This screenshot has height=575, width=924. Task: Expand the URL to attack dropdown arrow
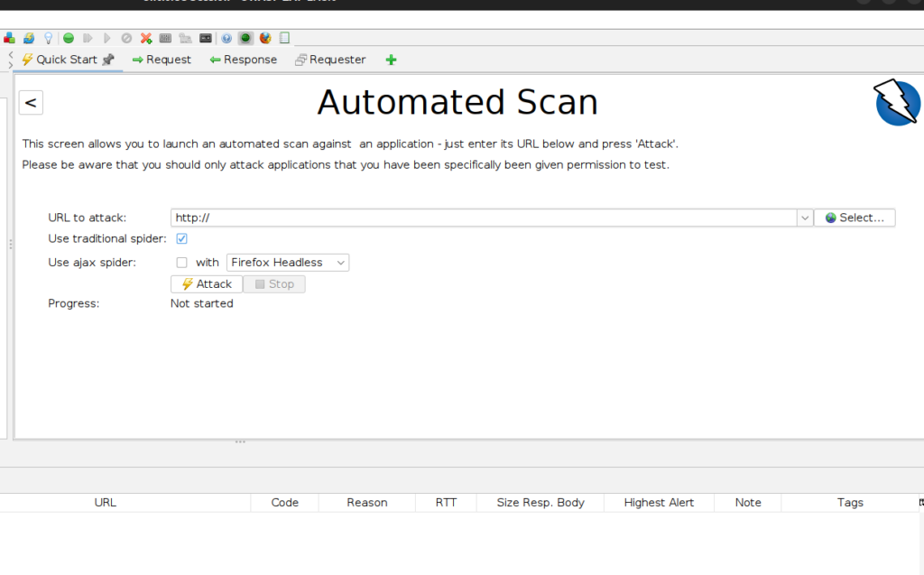(804, 218)
